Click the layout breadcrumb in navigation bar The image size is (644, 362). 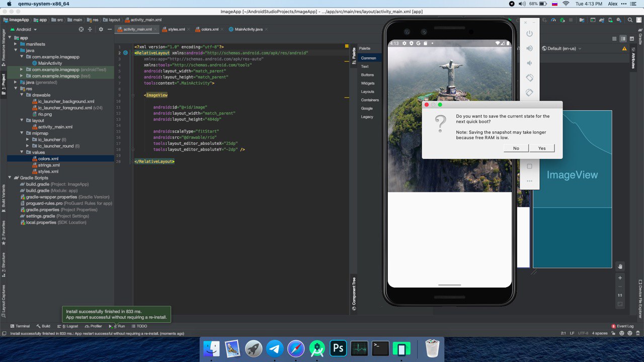(x=112, y=20)
